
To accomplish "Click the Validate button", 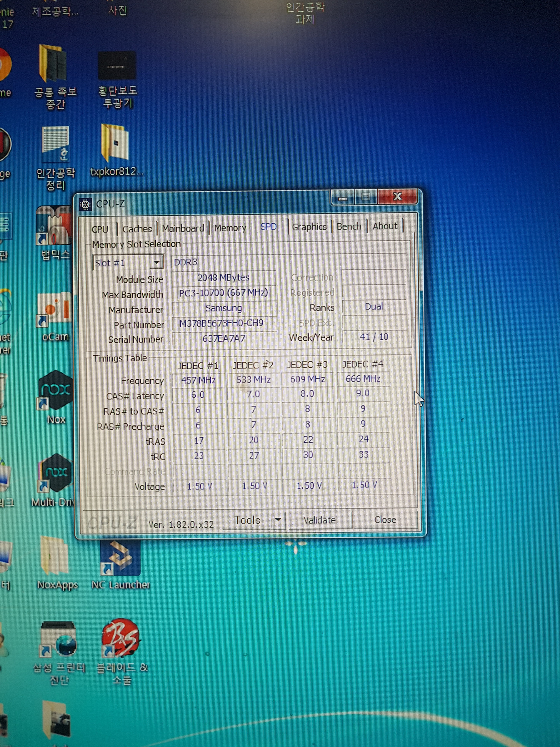I will coord(320,520).
